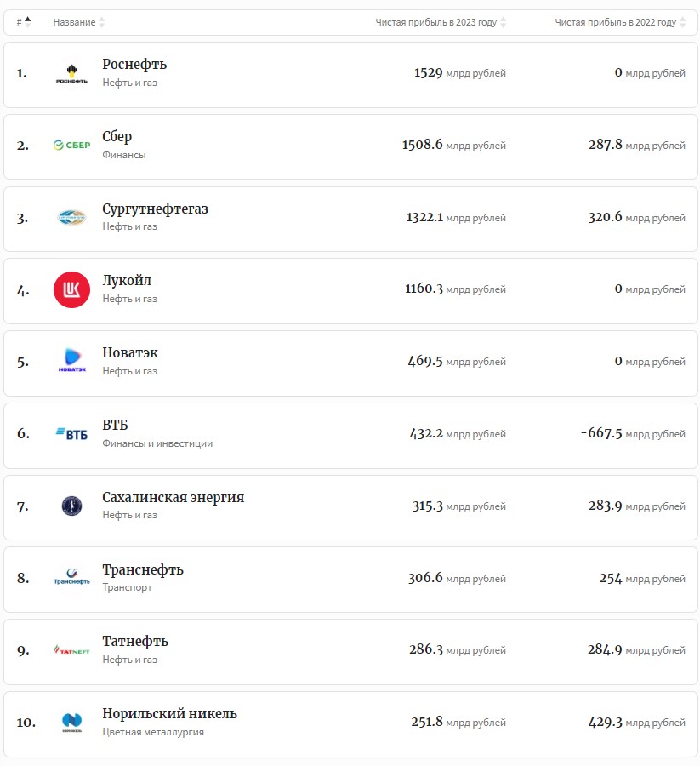Screen dimensions: 700x766
Task: Click the Транснефть logo icon
Action: pos(71,578)
